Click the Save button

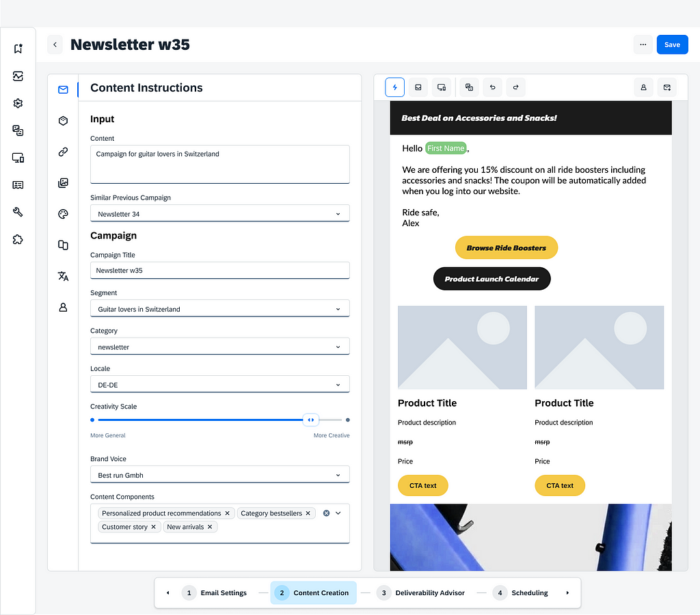point(672,44)
